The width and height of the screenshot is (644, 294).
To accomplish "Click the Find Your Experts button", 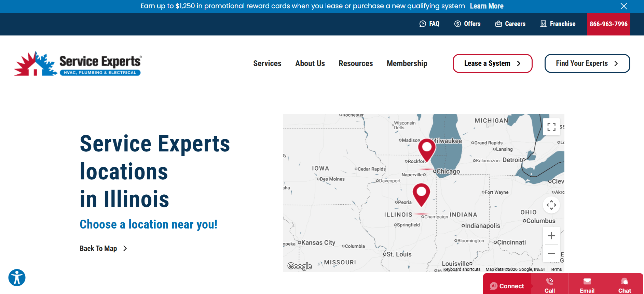I will 587,63.
